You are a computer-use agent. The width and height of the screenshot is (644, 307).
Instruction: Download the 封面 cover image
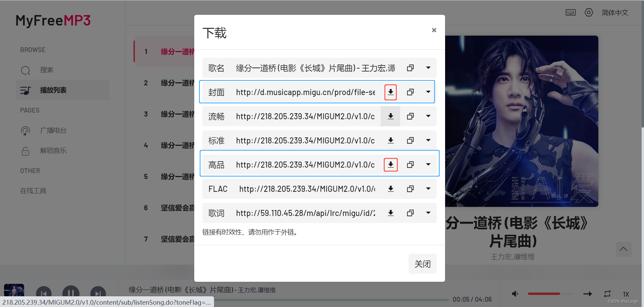pyautogui.click(x=390, y=92)
